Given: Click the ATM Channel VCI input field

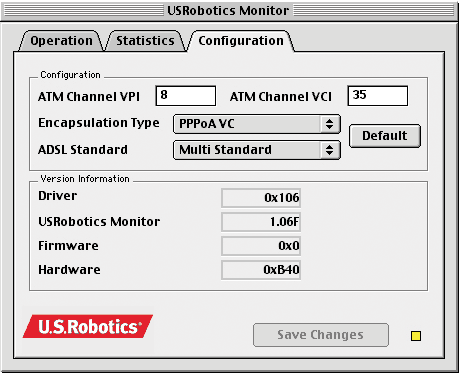Looking at the screenshot, I should point(378,96).
